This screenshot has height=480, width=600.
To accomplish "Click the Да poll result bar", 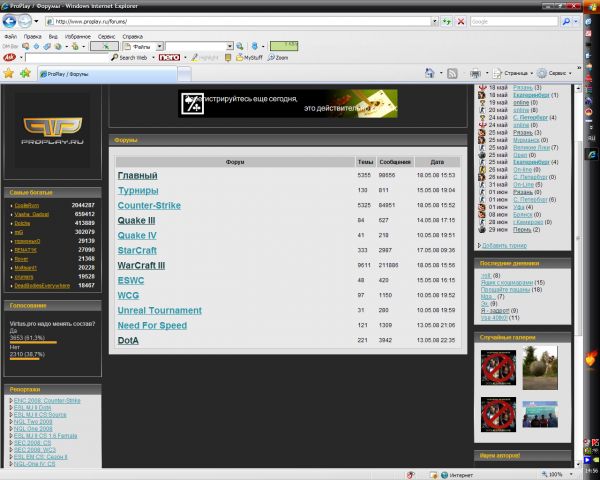I will pyautogui.click(x=33, y=342).
